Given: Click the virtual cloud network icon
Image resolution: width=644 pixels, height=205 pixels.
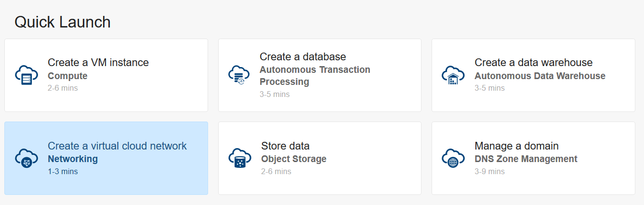Looking at the screenshot, I should tap(26, 158).
